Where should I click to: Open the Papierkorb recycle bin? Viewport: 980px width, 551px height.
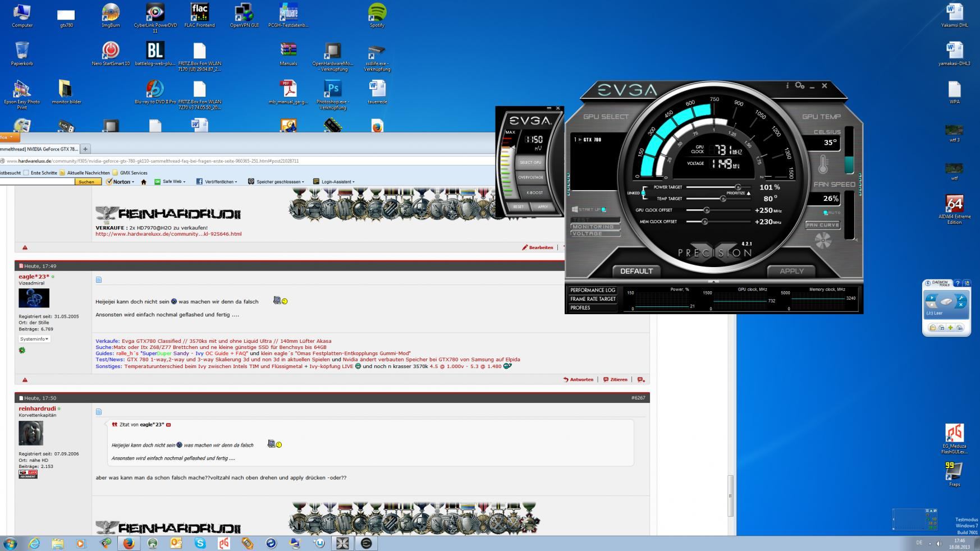coord(22,53)
